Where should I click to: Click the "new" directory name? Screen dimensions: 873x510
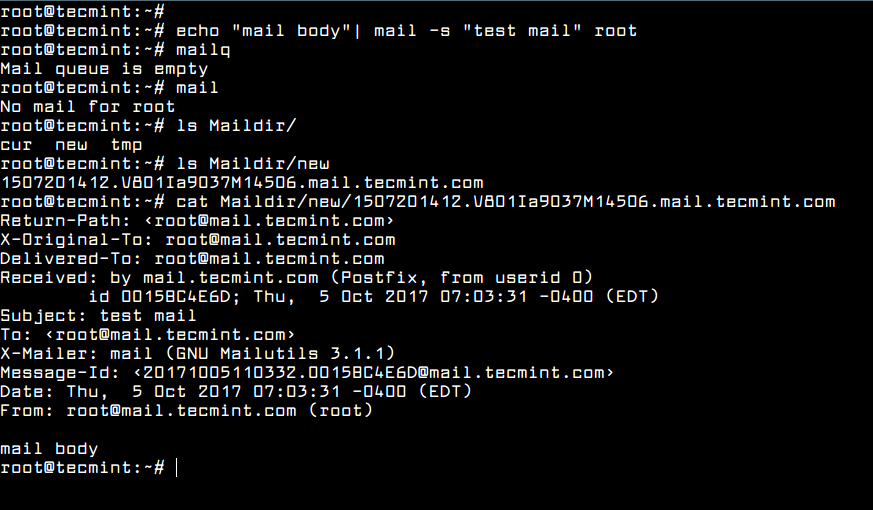[x=71, y=145]
